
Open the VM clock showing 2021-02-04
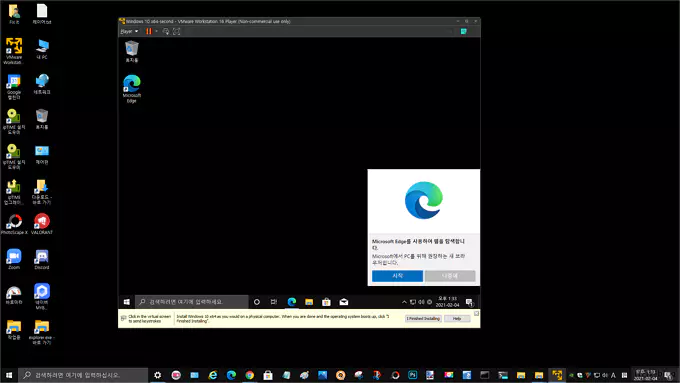(x=447, y=302)
